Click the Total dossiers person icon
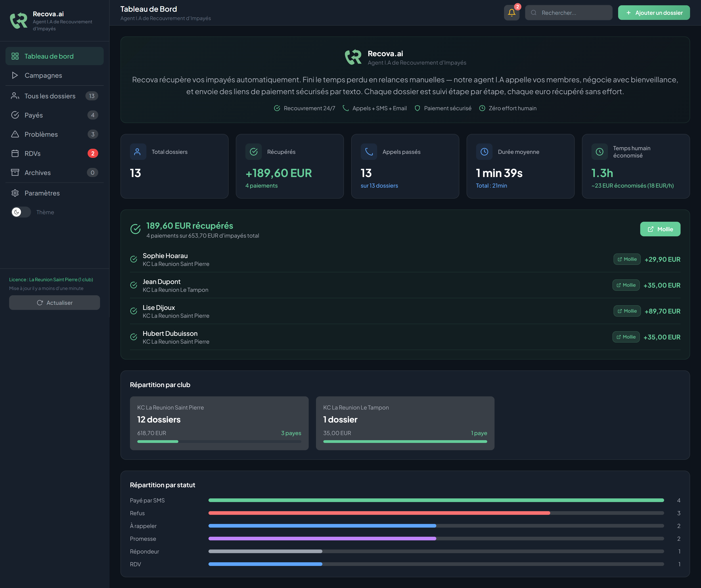This screenshot has height=588, width=701. 137,152
